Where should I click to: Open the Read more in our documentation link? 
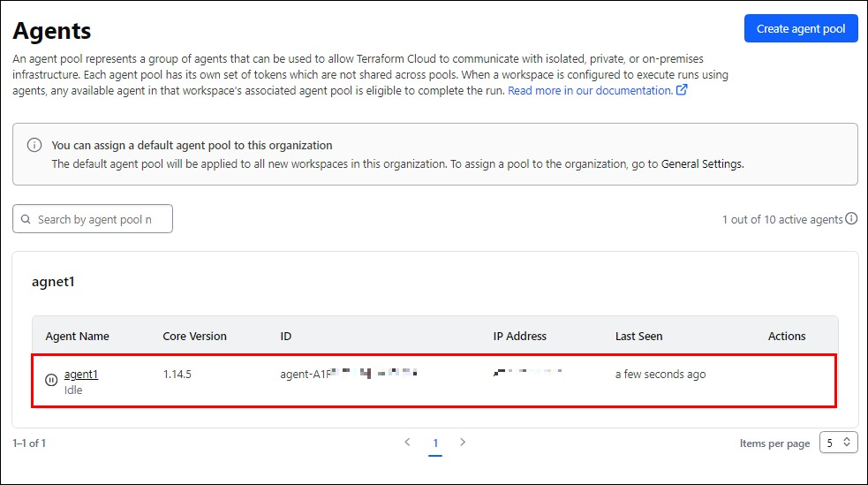(590, 91)
